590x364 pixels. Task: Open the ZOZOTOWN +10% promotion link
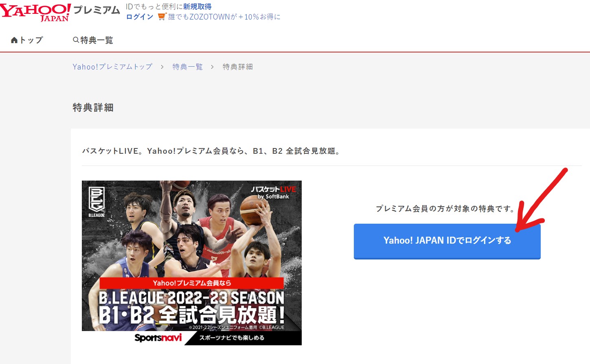[224, 17]
